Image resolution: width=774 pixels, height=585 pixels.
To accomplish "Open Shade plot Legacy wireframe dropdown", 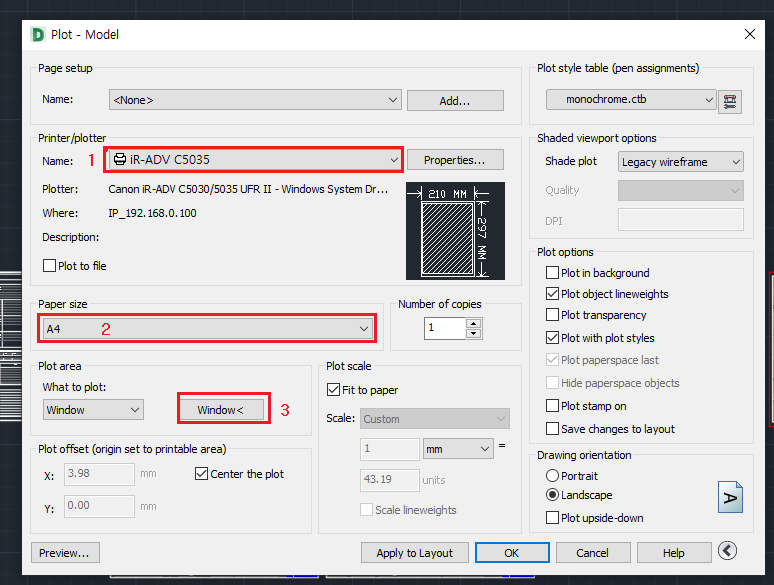I will 681,162.
